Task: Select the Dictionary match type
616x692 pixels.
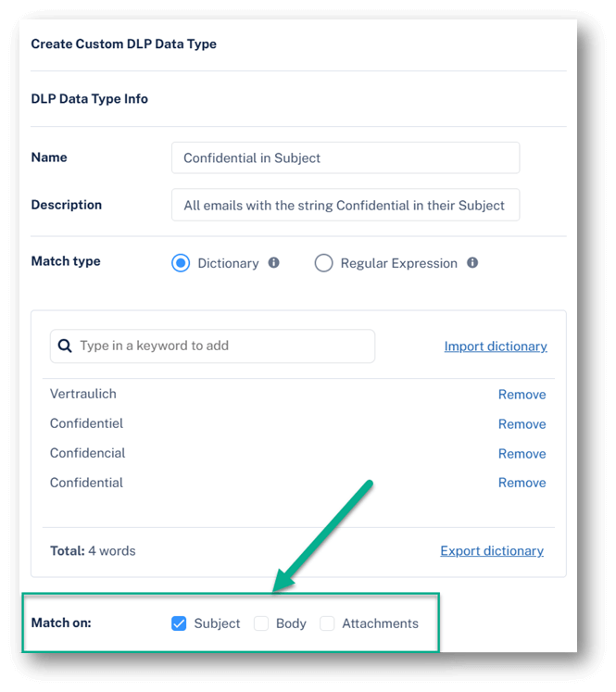Action: click(x=181, y=263)
